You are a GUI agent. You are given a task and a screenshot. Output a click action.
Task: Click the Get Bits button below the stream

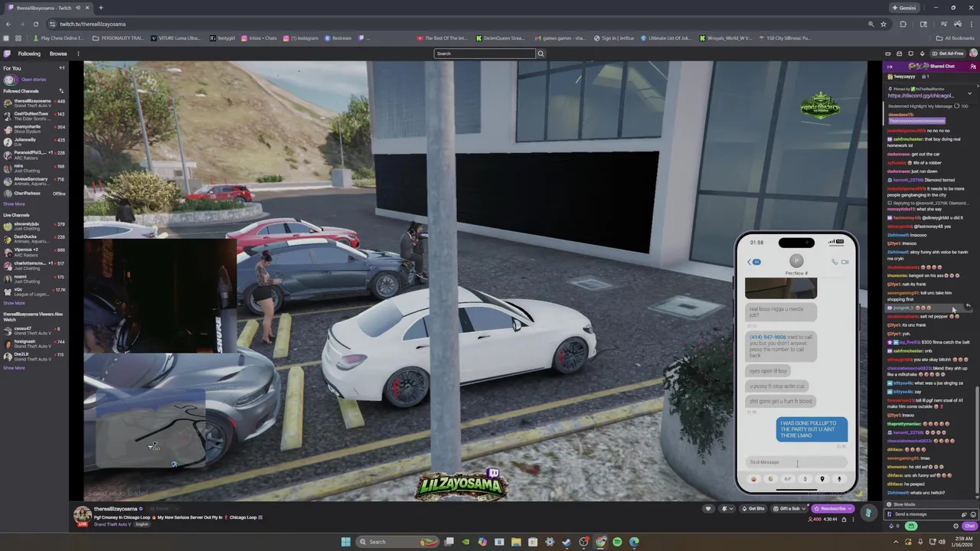point(754,509)
